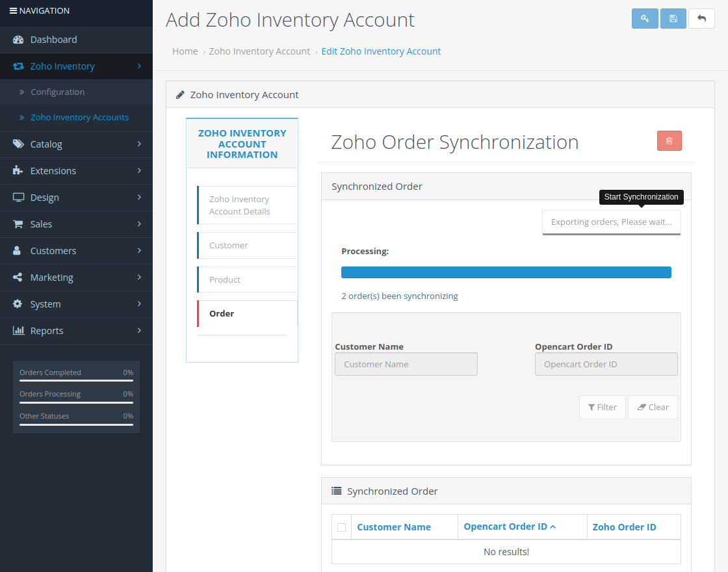Click inside the Customer Name input field

coord(406,364)
